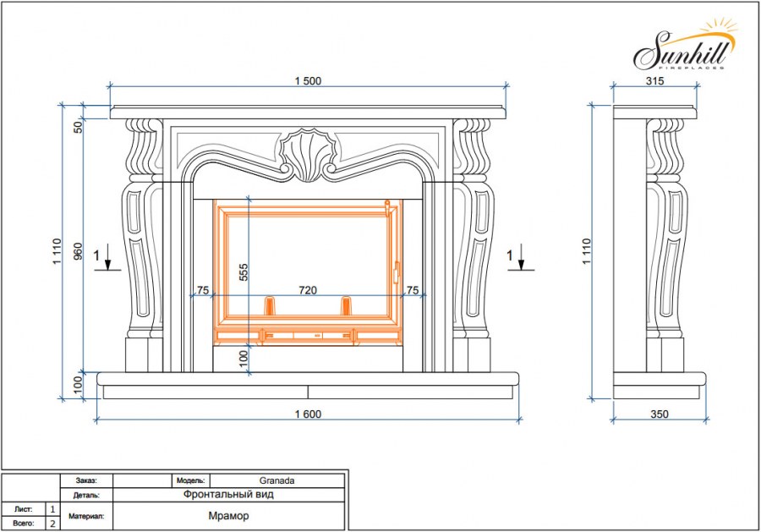
Task: Select the 1 600 base width dimension
Action: pos(308,414)
